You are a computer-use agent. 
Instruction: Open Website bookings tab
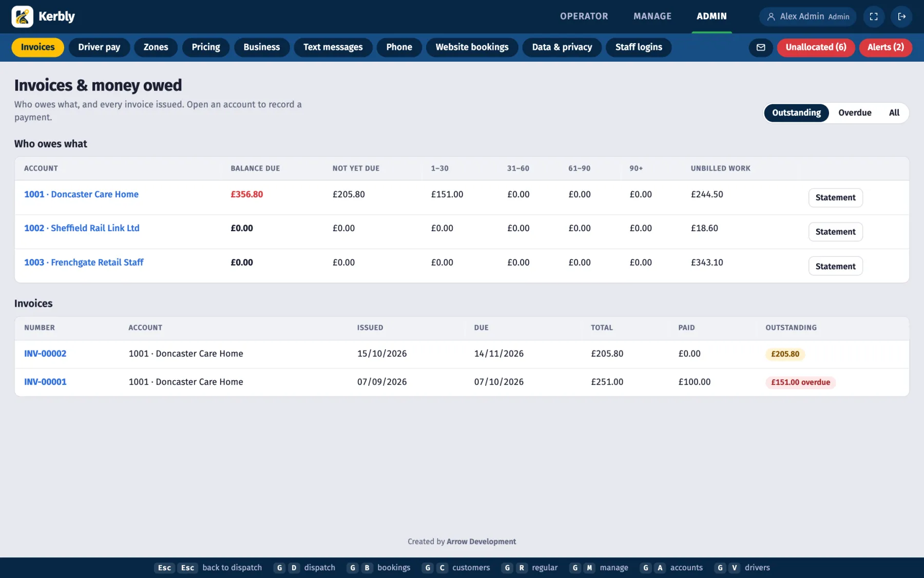tap(472, 47)
